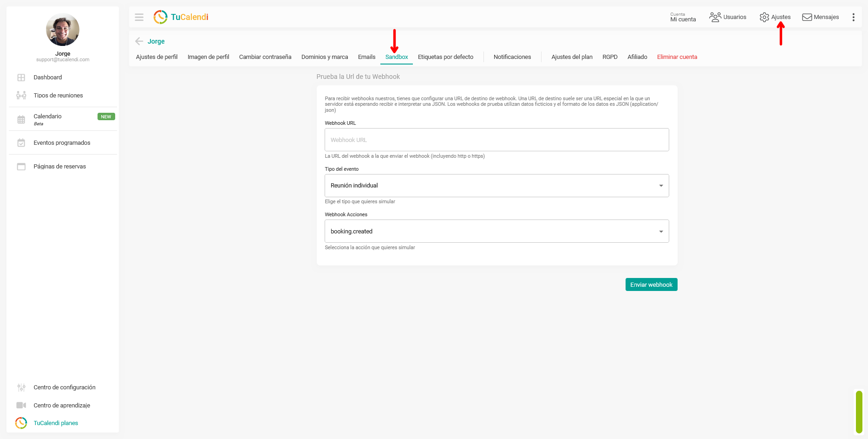Click the red Eliminar cuenta link

tap(677, 57)
